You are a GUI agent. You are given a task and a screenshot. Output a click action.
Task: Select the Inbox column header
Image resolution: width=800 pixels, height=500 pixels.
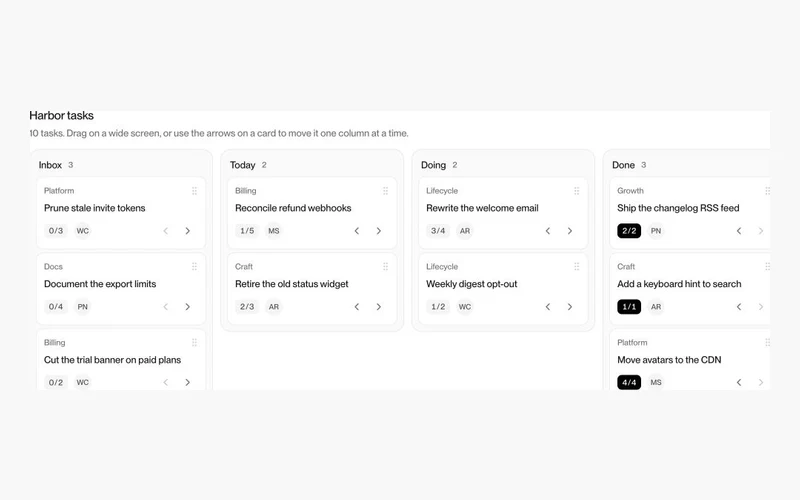click(50, 165)
